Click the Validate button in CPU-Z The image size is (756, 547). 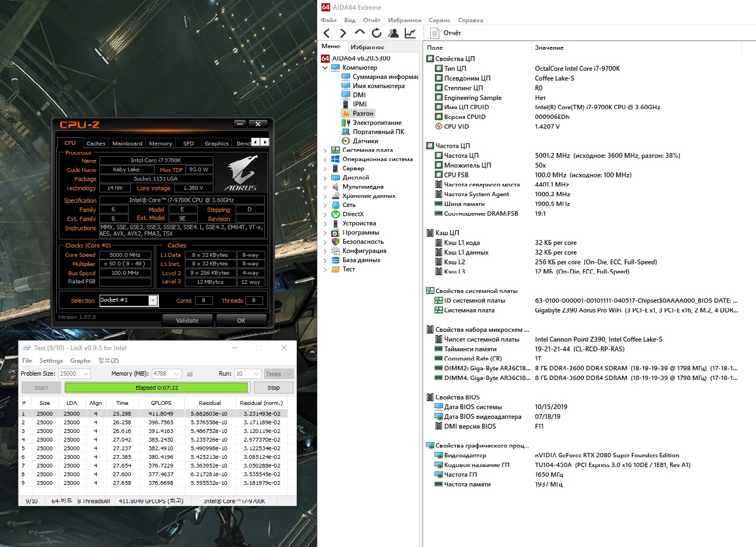[187, 321]
